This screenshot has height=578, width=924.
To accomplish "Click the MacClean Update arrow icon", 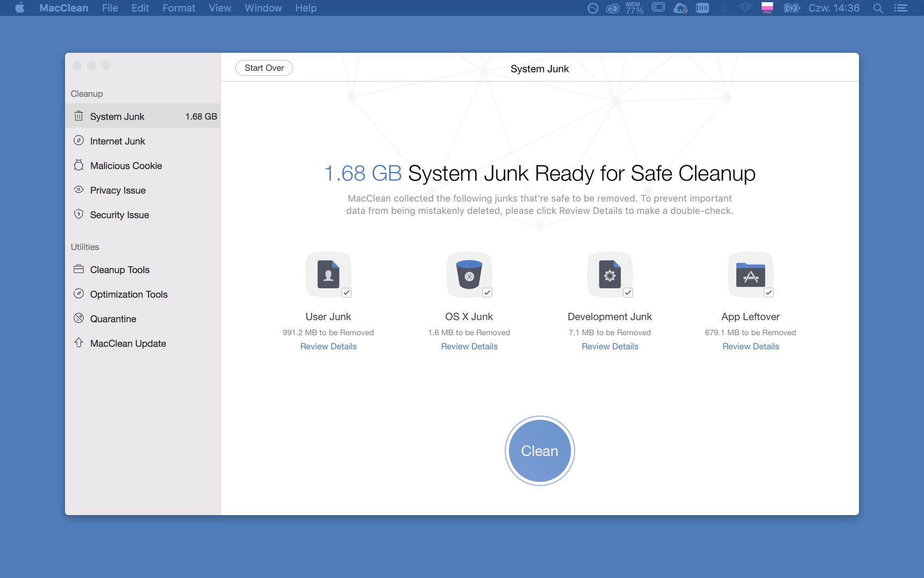I will [x=78, y=342].
